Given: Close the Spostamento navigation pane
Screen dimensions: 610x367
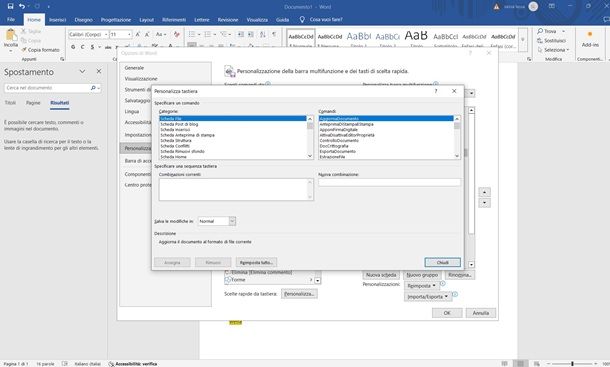Looking at the screenshot, I should [99, 72].
